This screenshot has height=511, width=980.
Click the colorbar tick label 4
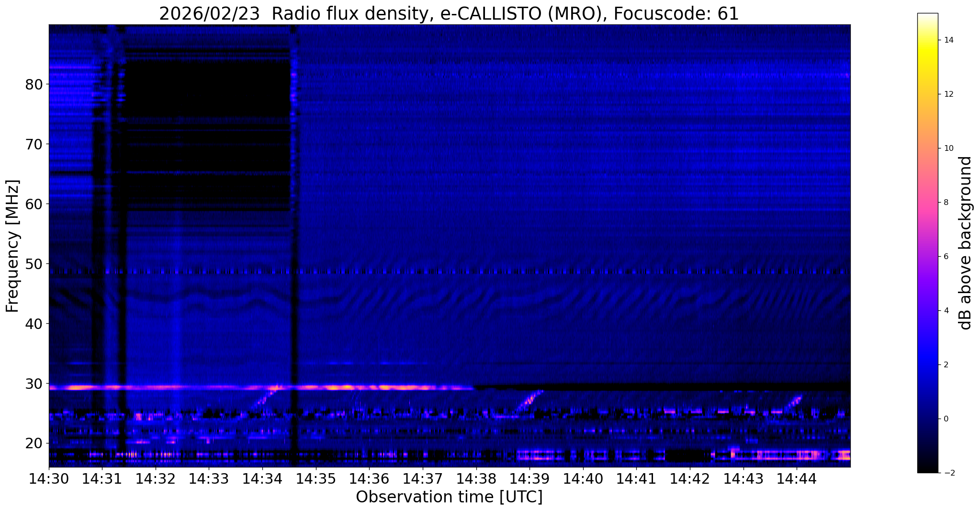click(x=946, y=311)
